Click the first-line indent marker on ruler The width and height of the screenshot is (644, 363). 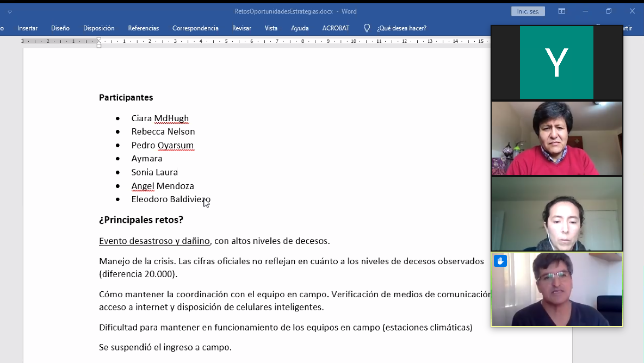(99, 39)
